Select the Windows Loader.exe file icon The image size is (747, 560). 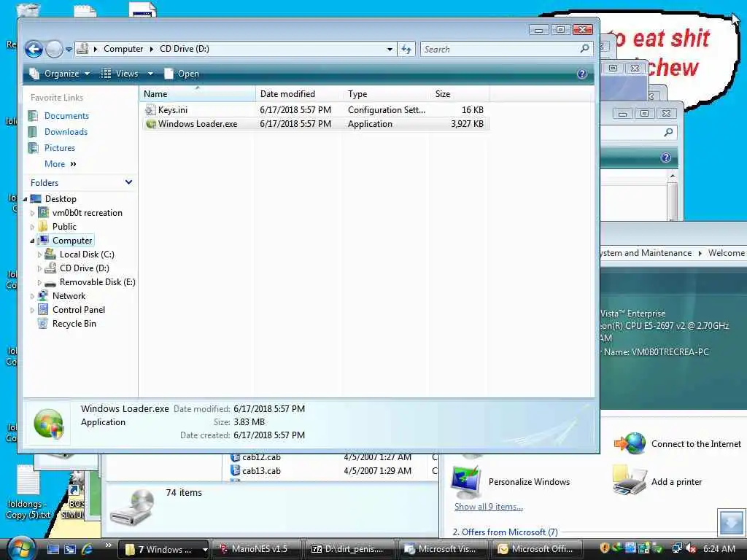(150, 124)
